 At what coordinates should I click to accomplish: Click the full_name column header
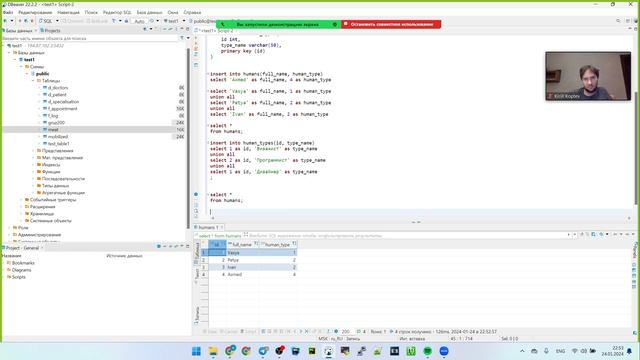(242, 244)
